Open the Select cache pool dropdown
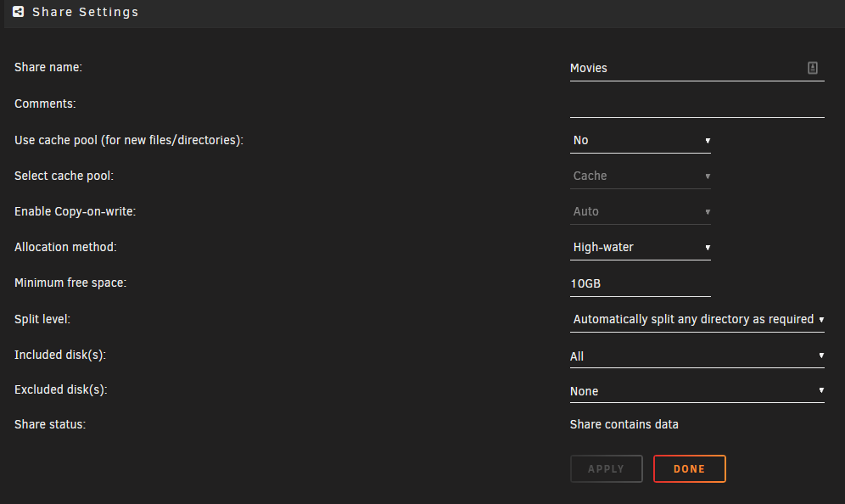The width and height of the screenshot is (845, 504). 641,176
